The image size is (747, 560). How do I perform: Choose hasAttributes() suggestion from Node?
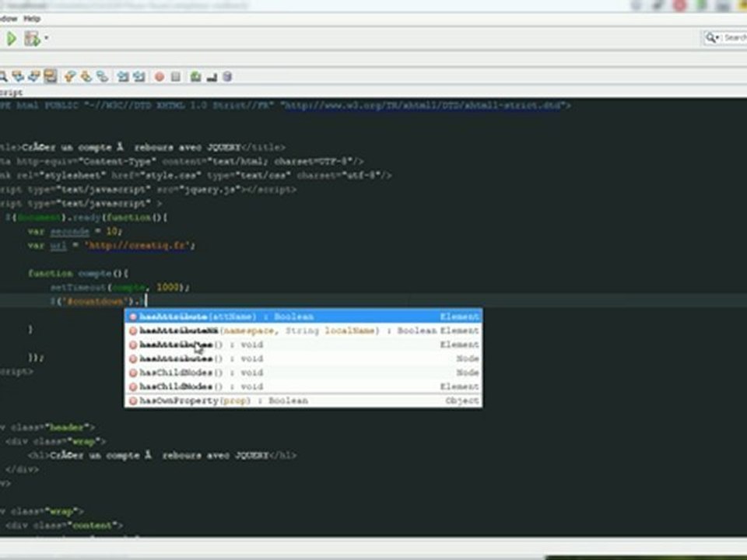coord(303,359)
